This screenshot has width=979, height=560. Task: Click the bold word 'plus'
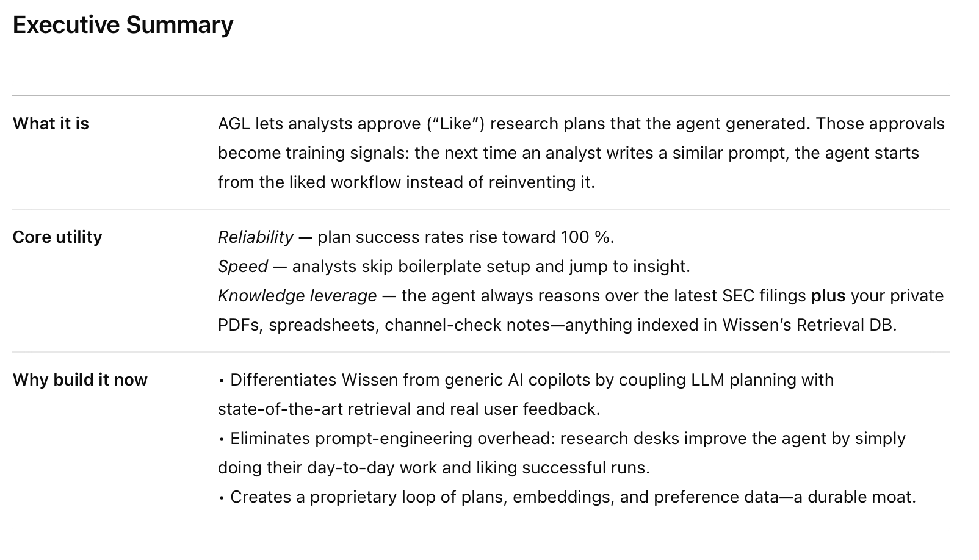pyautogui.click(x=828, y=296)
